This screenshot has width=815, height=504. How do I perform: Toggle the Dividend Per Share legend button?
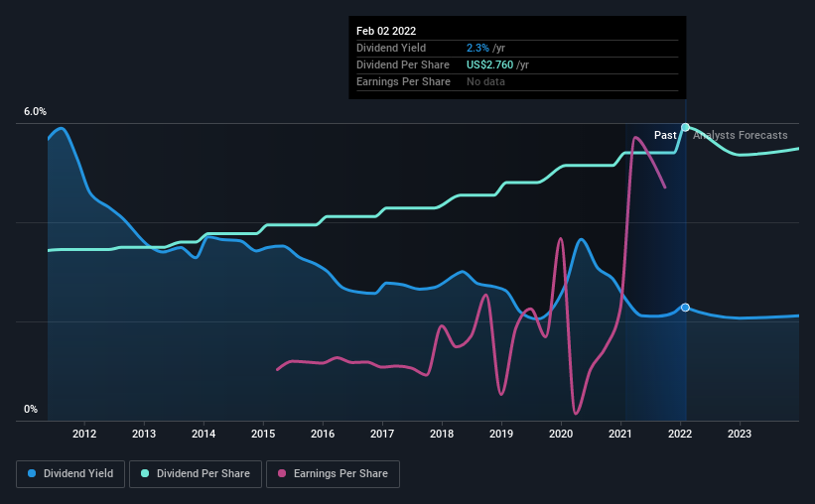[x=196, y=474]
